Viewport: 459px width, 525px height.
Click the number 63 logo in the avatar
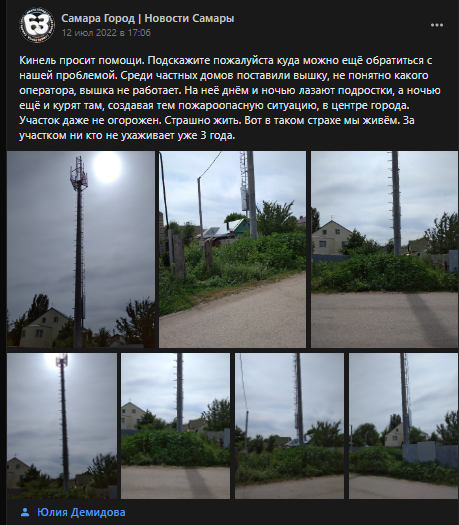click(37, 25)
